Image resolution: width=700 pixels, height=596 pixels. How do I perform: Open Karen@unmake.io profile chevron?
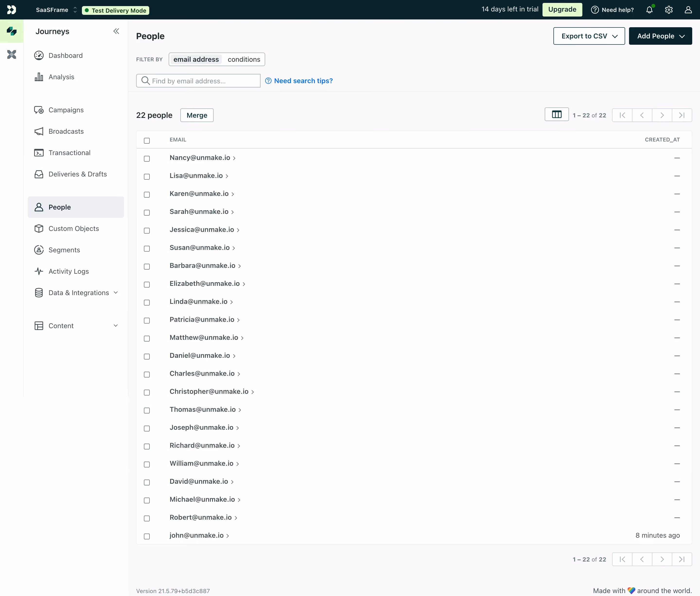pyautogui.click(x=233, y=194)
